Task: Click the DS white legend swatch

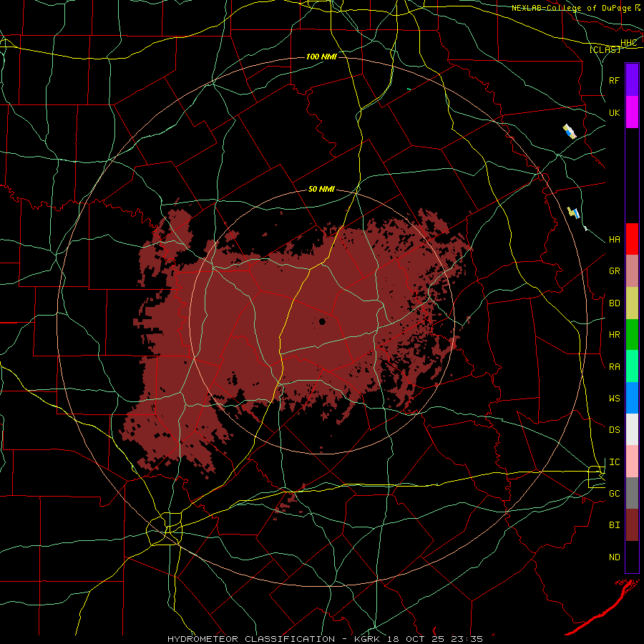Action: click(x=632, y=429)
